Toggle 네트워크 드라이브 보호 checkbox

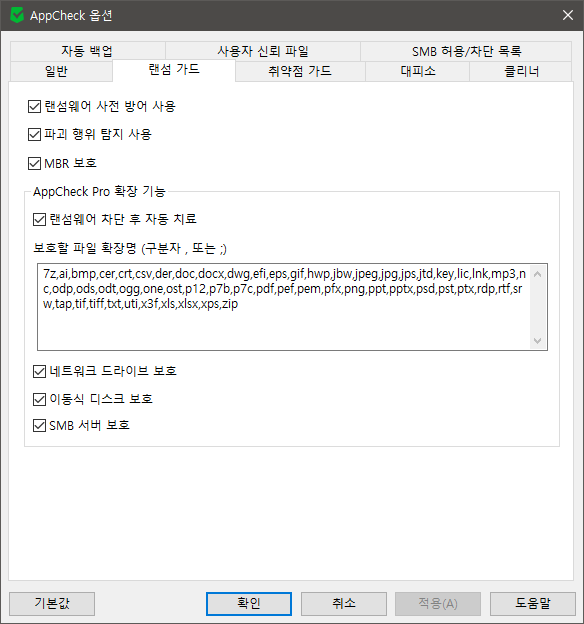click(x=39, y=371)
